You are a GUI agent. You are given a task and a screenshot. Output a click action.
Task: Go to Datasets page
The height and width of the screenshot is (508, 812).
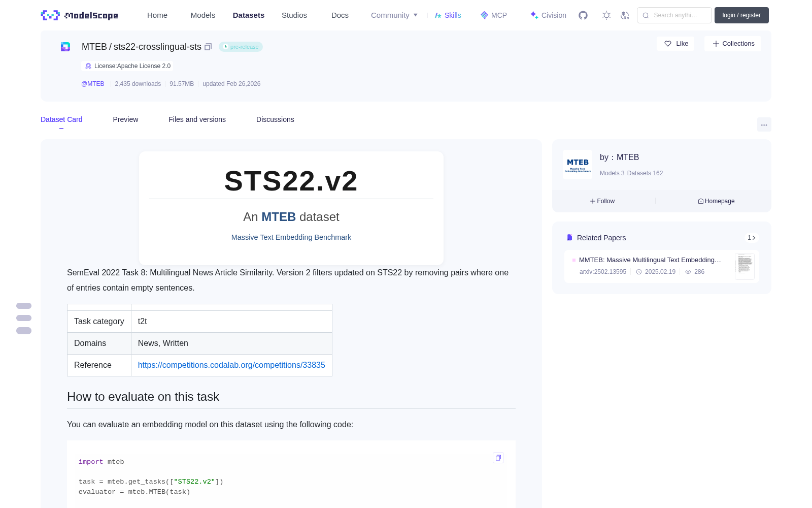coord(249,15)
